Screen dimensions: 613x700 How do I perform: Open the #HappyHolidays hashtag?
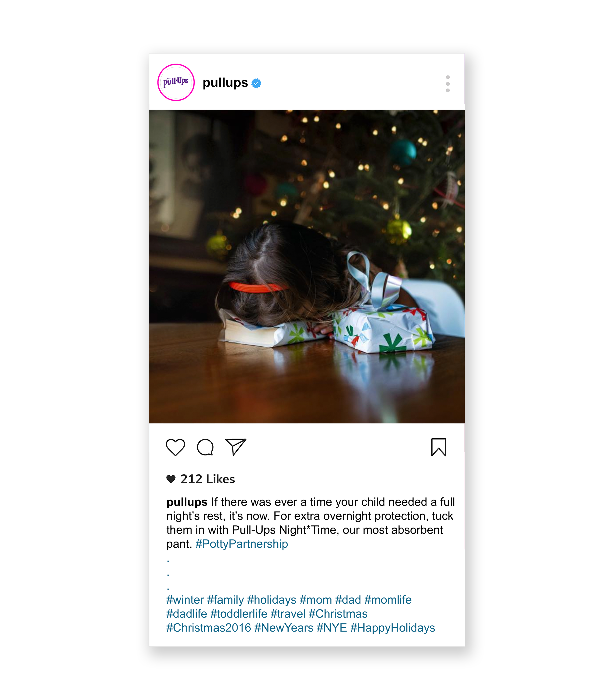click(x=393, y=628)
